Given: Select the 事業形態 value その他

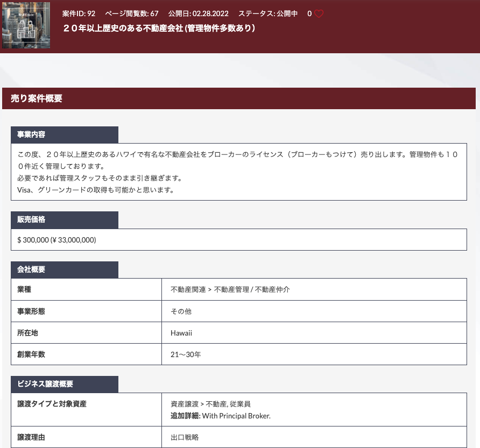Looking at the screenshot, I should coord(182,311).
